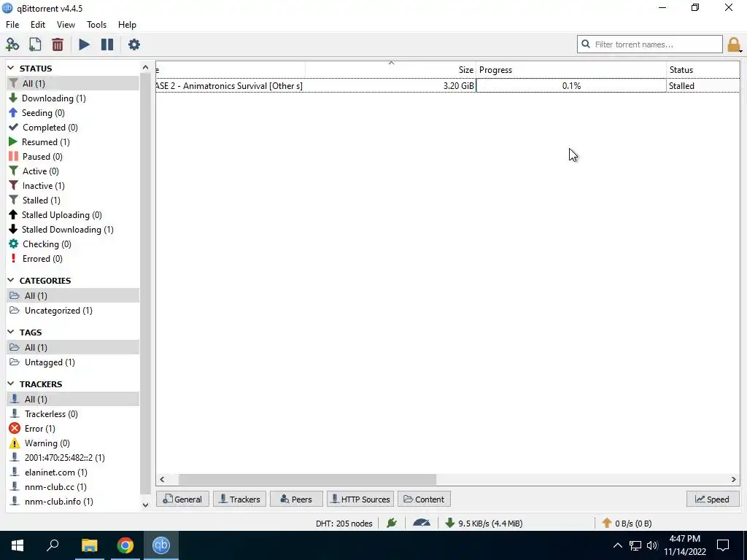Open the Help menu
Viewport: 747px width, 560px height.
[x=127, y=24]
